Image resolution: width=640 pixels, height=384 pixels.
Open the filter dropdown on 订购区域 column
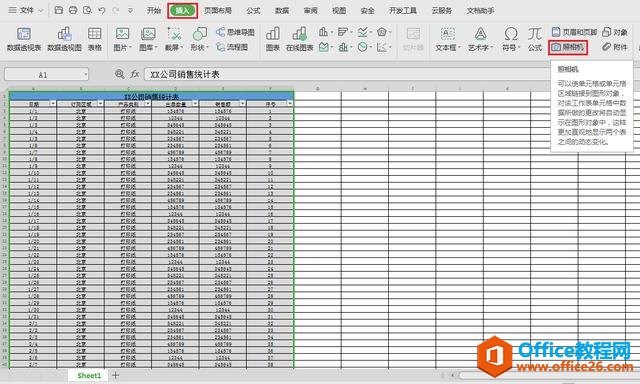click(100, 104)
